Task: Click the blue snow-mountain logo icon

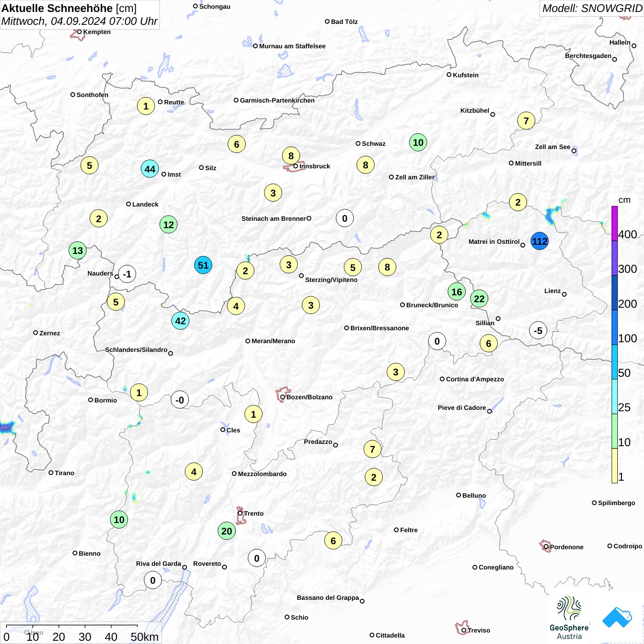Action: point(617,618)
